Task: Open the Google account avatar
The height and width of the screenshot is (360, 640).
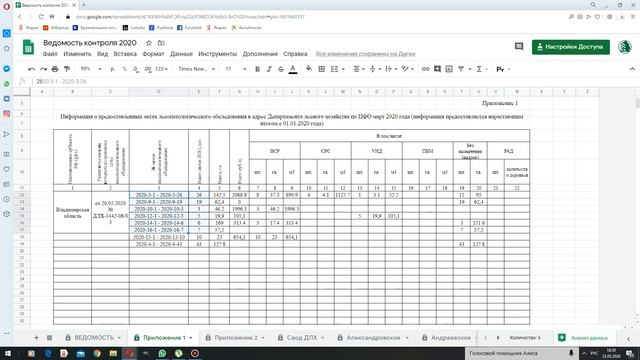Action: pos(624,47)
